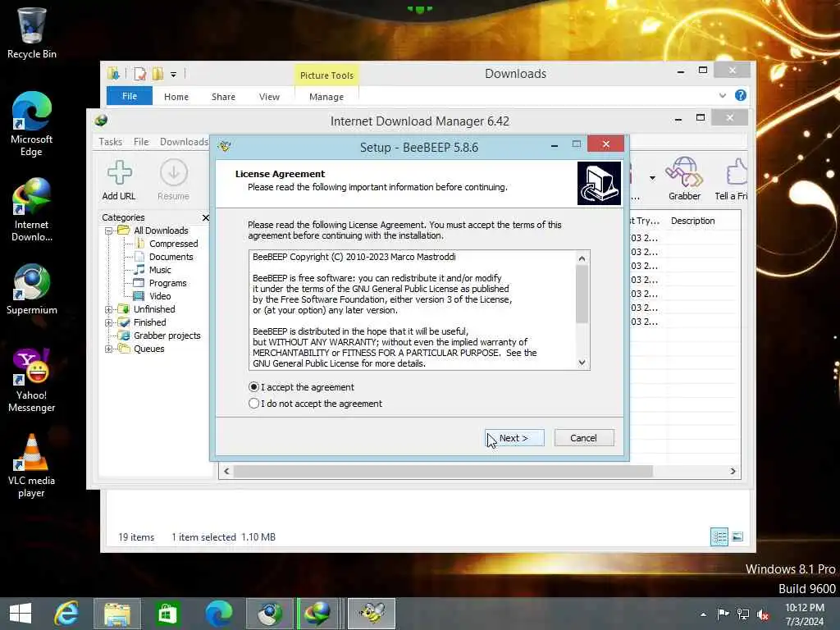The width and height of the screenshot is (840, 630).
Task: Click the New folder icon in quick access toolbar
Action: click(x=157, y=74)
